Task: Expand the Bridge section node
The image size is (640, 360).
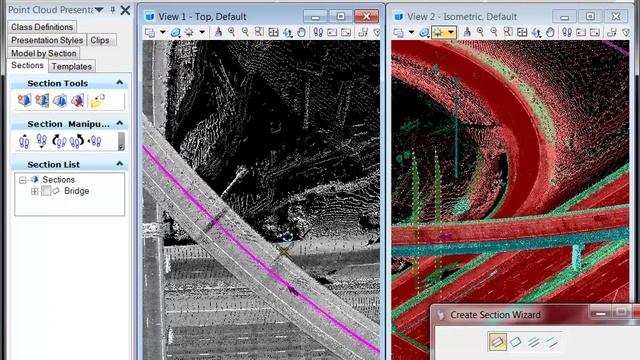Action: tap(34, 191)
